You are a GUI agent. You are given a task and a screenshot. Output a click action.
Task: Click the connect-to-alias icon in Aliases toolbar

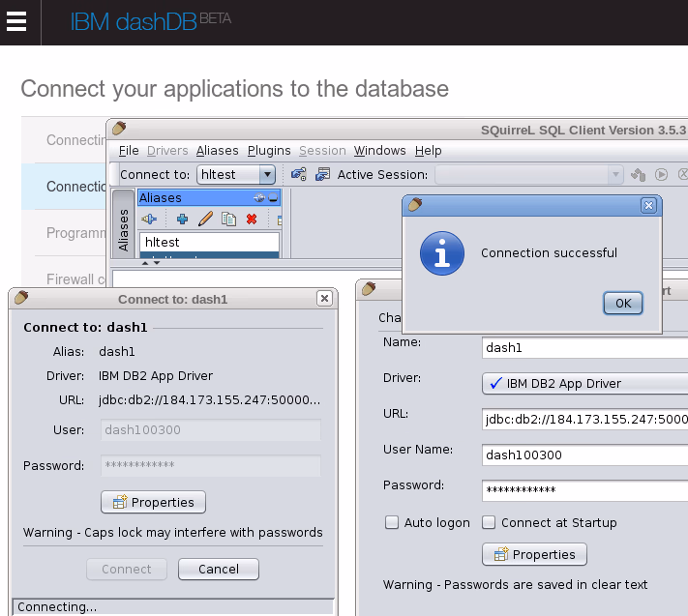[149, 220]
